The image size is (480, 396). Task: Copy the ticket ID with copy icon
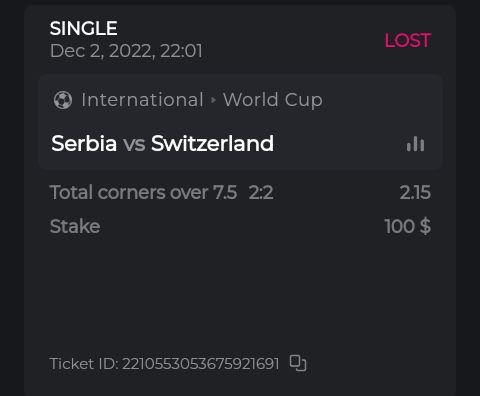click(x=298, y=363)
